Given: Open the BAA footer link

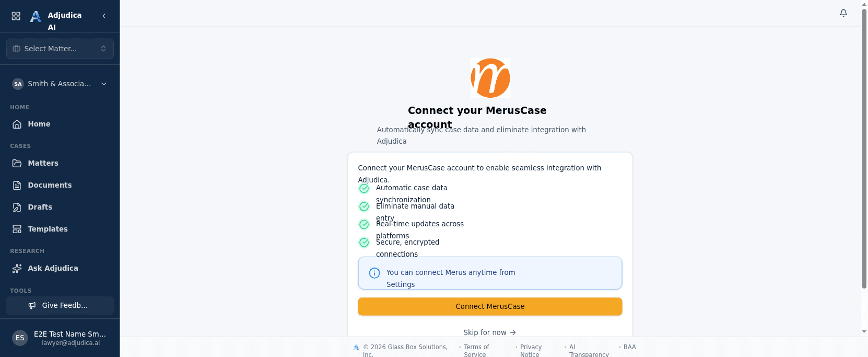Looking at the screenshot, I should coord(630,347).
